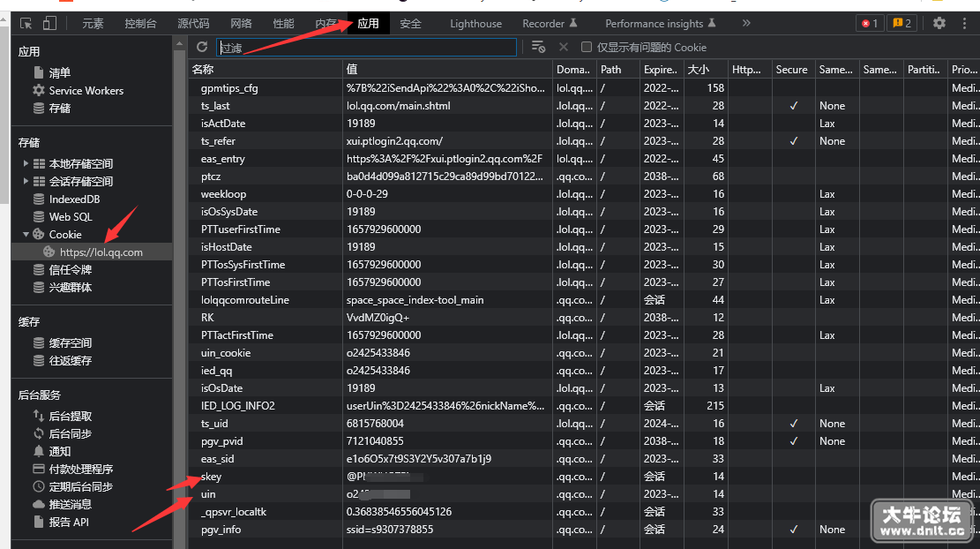Open the DevTools three-dot menu

(964, 23)
